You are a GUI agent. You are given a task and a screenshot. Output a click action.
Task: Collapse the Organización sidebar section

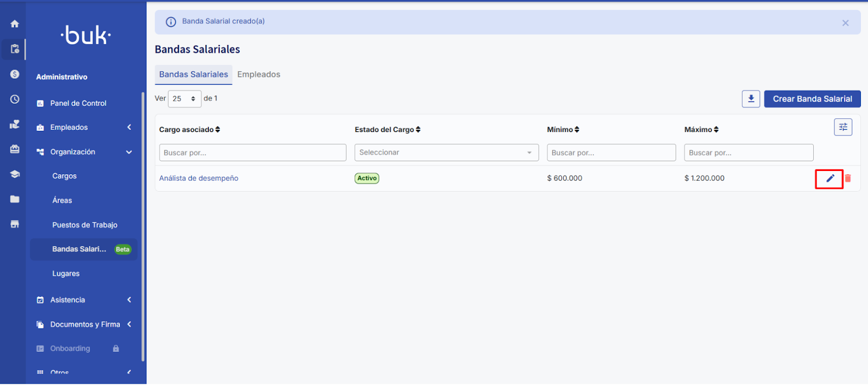[x=129, y=152]
